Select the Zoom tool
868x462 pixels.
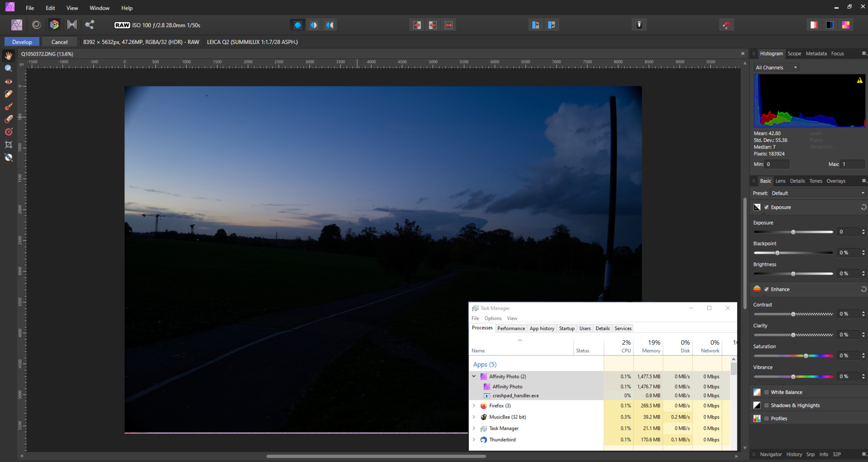8,68
